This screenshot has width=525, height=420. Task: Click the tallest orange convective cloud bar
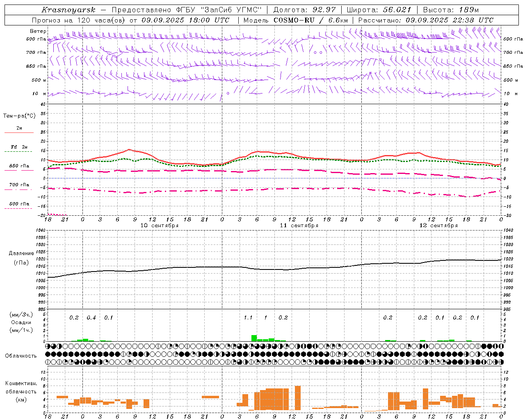pyautogui.click(x=298, y=398)
